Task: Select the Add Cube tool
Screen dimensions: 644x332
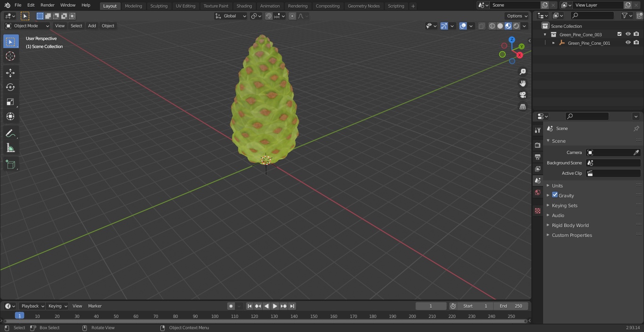Action: click(10, 165)
